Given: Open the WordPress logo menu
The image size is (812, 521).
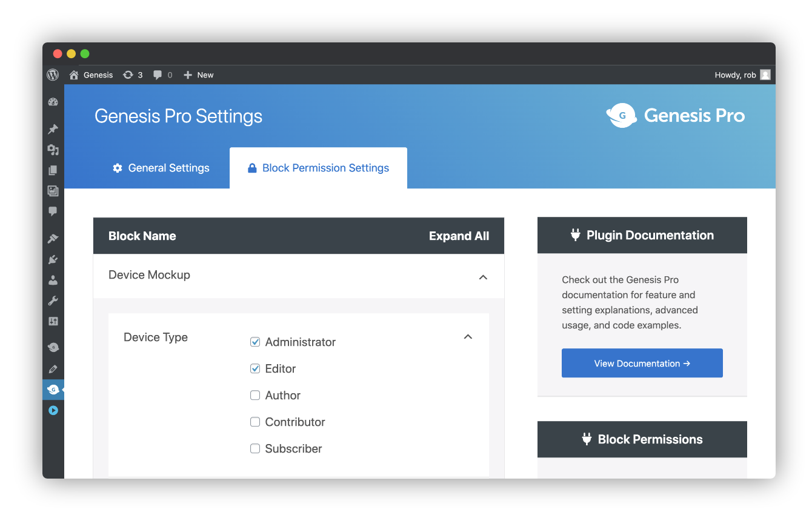Looking at the screenshot, I should [x=53, y=75].
